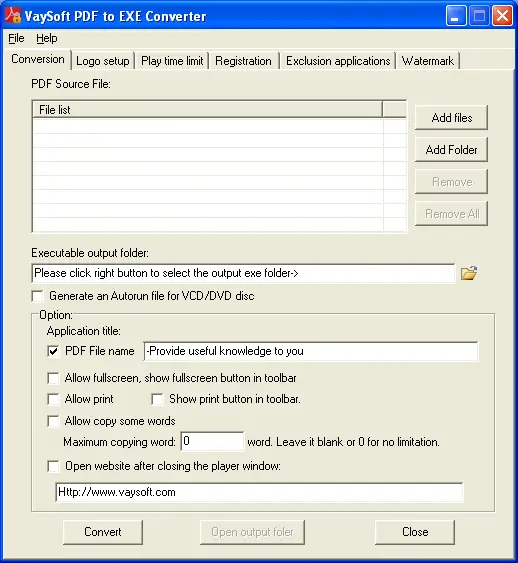Click the Maximum copying word field
Image resolution: width=518 pixels, height=563 pixels.
coord(212,441)
